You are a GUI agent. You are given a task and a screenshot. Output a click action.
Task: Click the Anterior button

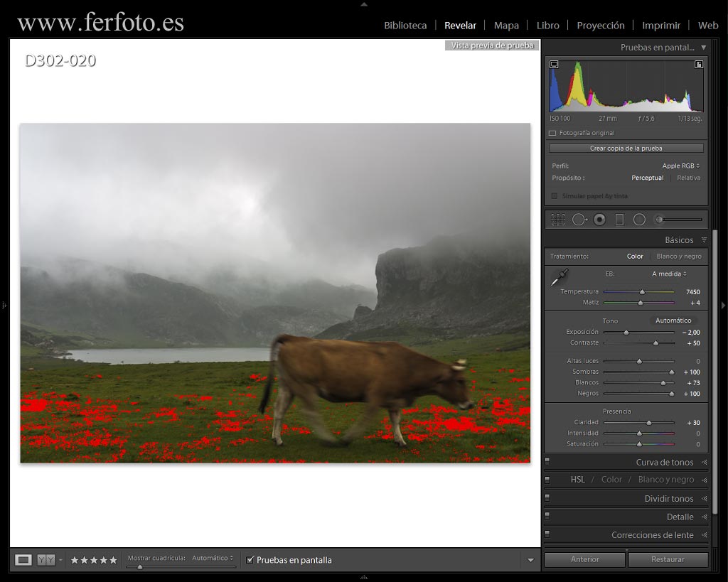coord(584,559)
